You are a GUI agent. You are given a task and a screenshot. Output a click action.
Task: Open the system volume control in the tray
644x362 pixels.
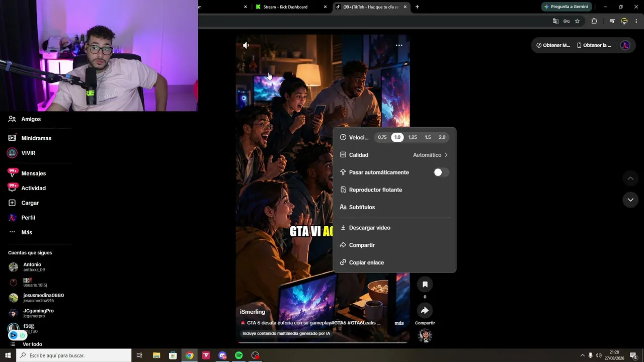pyautogui.click(x=599, y=355)
